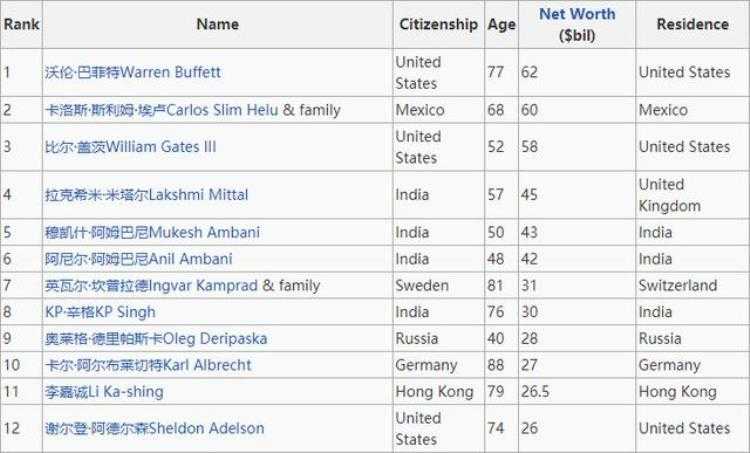Image resolution: width=750 pixels, height=453 pixels.
Task: Open the Warren Buffett name link
Action: pyautogui.click(x=133, y=73)
